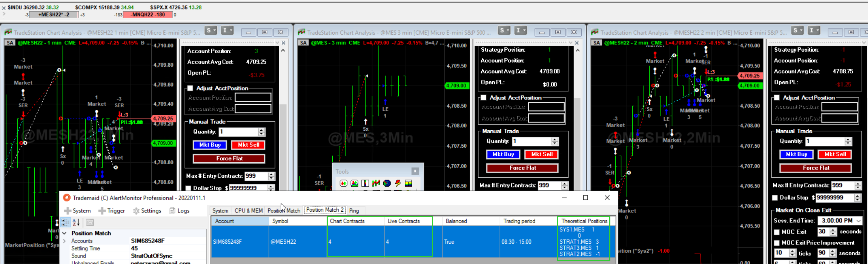868x264 pixels.
Task: Open Logs in AlertMonitor toolbar
Action: pyautogui.click(x=180, y=211)
